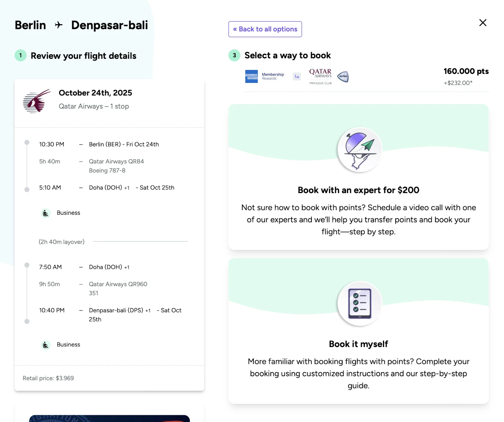Click the Qatar Airways QR960 flight segment
Image resolution: width=504 pixels, height=422 pixels.
(x=118, y=284)
